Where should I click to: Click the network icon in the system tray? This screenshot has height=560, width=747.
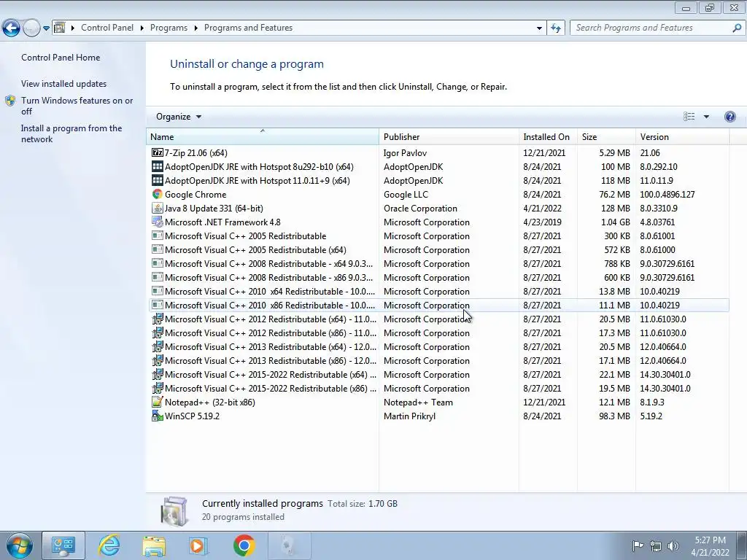[656, 545]
